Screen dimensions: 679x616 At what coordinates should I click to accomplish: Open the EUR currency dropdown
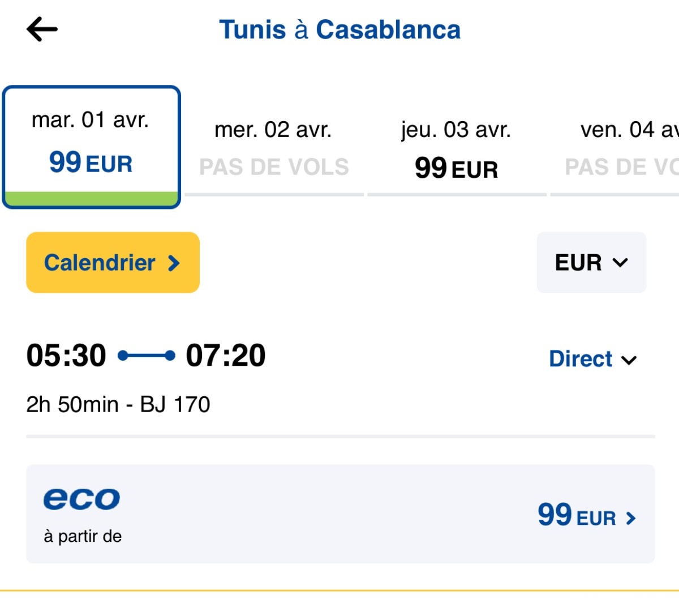(591, 263)
